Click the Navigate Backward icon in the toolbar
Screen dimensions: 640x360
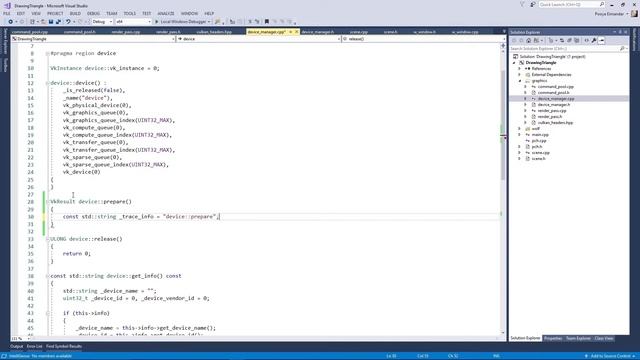pos(10,22)
